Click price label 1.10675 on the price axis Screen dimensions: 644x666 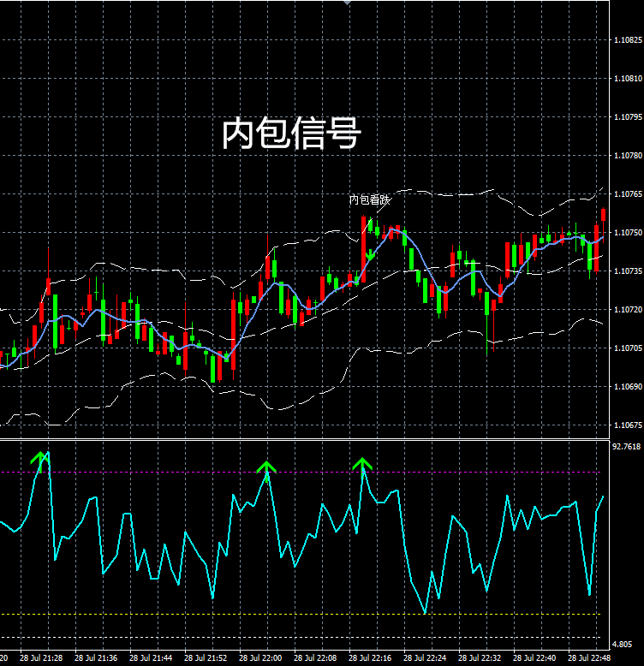tap(629, 425)
